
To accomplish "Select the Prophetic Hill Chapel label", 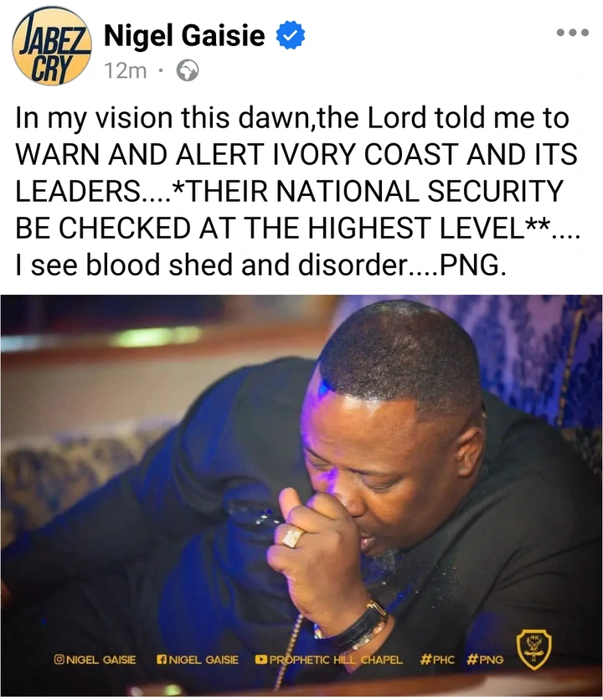I will click(x=336, y=659).
